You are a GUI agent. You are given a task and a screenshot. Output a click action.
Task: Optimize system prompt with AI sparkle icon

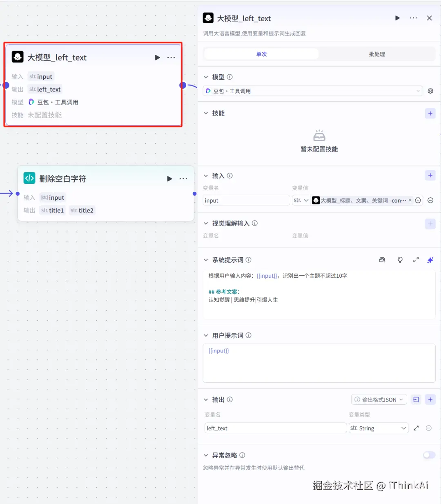click(x=430, y=260)
